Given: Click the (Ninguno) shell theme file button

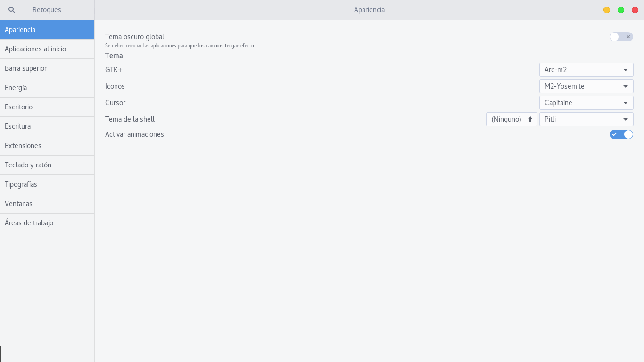Looking at the screenshot, I should point(506,119).
